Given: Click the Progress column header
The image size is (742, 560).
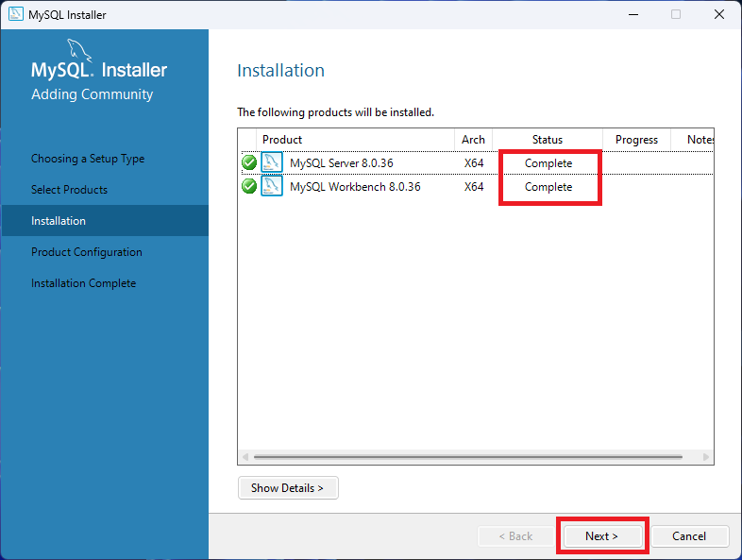Looking at the screenshot, I should 636,140.
